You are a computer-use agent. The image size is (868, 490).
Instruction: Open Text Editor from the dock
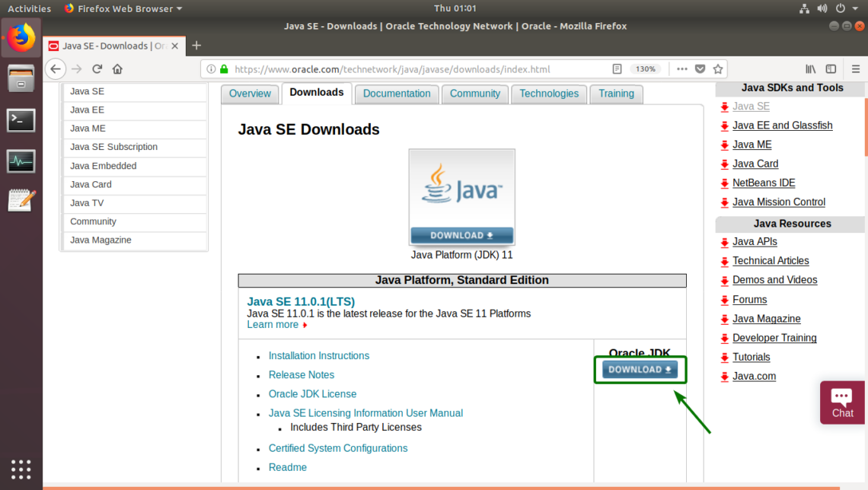point(21,200)
